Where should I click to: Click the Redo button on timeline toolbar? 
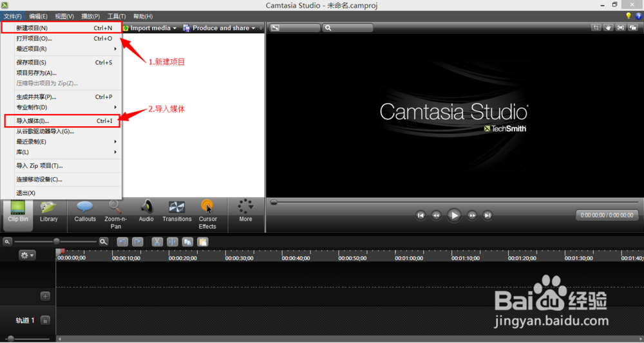pos(137,242)
